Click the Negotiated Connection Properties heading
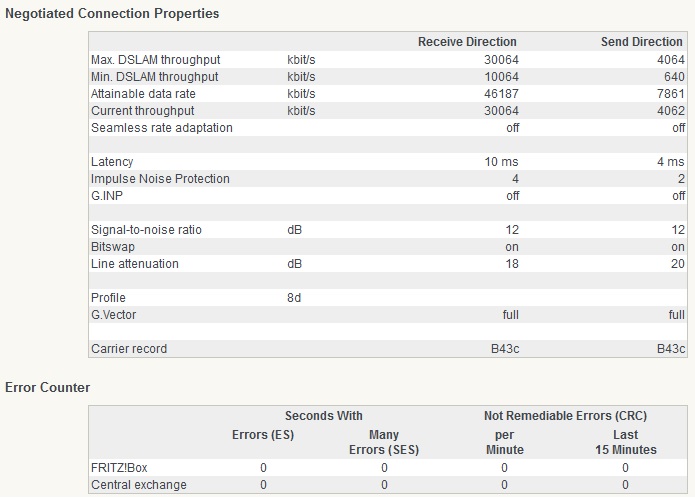695x501 pixels. [x=112, y=14]
